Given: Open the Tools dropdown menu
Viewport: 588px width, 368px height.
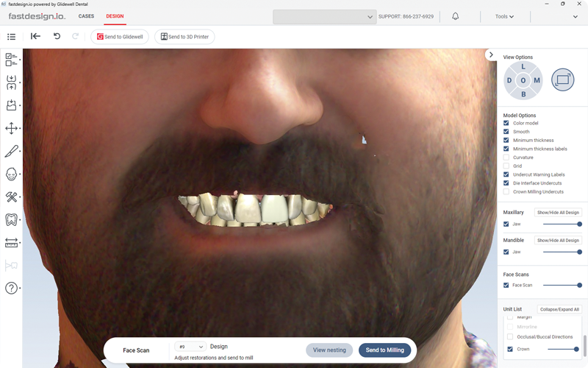Looking at the screenshot, I should pos(504,16).
